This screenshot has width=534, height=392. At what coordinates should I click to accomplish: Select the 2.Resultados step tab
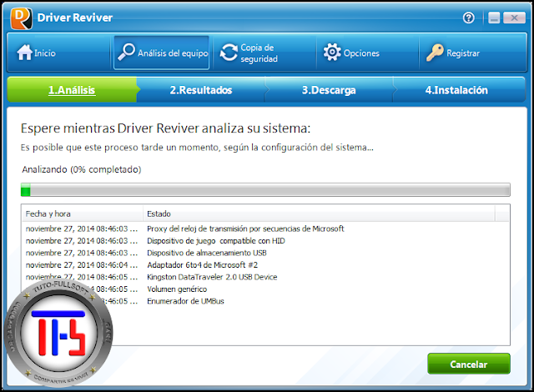pyautogui.click(x=201, y=90)
